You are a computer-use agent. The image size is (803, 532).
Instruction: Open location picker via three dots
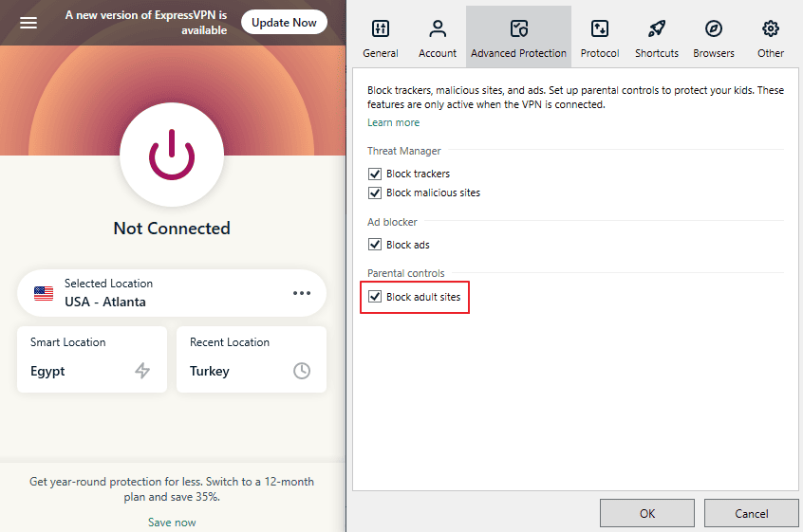[302, 293]
